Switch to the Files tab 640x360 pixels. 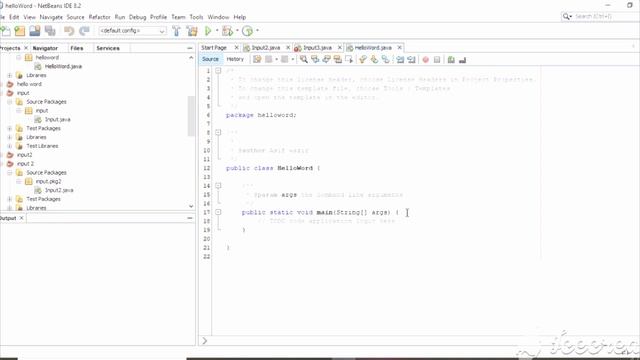click(77, 48)
